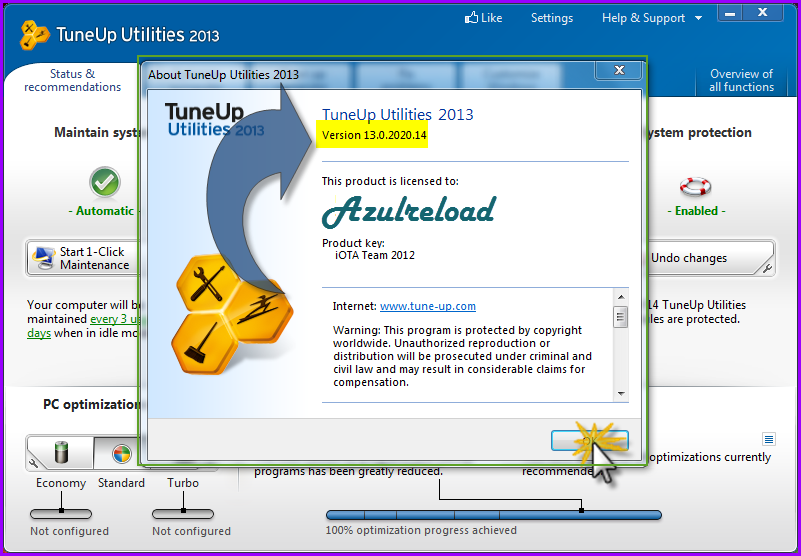801x556 pixels.
Task: Minimize the TuneUp Utilities main window
Action: pos(730,13)
